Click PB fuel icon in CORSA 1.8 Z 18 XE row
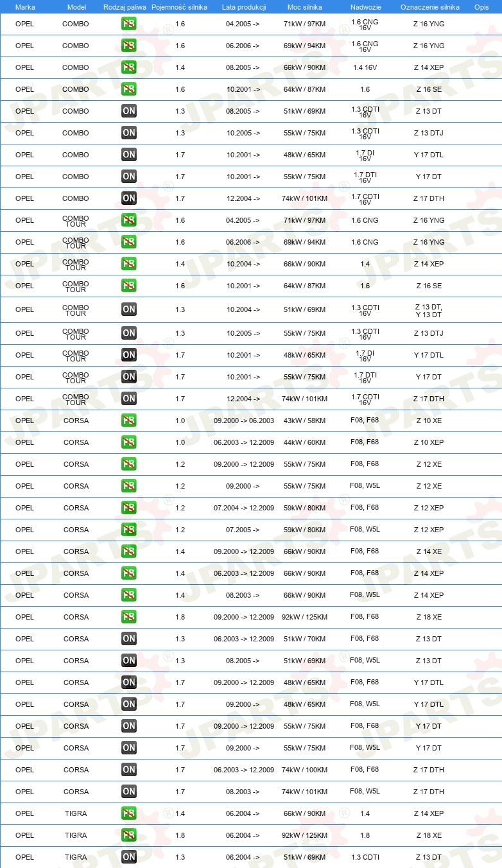Screen dimensions: 502x868 click(128, 617)
